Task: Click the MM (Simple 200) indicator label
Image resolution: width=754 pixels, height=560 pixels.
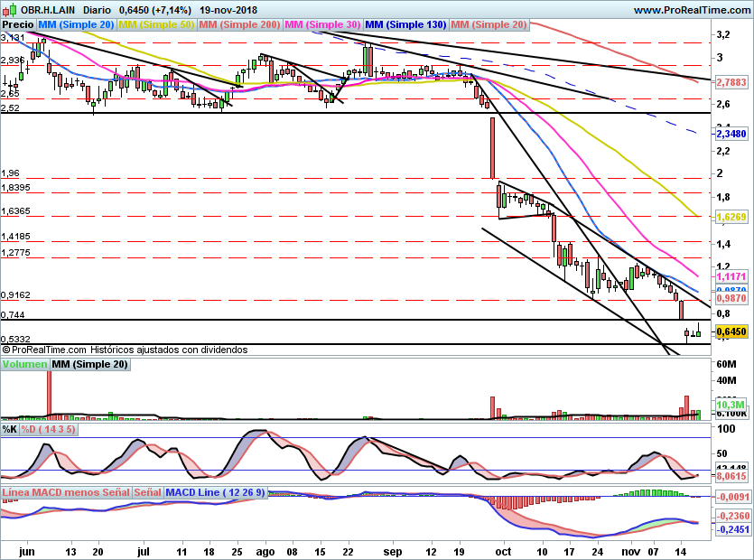Action: [x=239, y=24]
